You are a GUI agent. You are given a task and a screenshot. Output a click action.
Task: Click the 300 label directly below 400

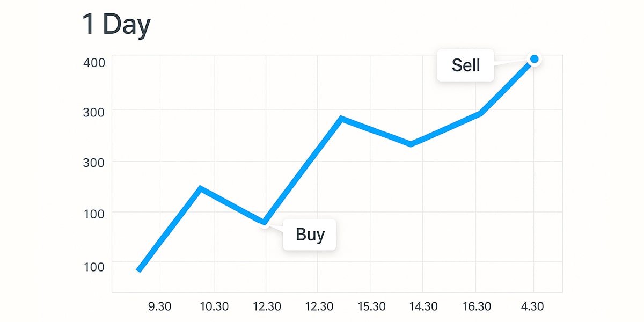pyautogui.click(x=94, y=111)
